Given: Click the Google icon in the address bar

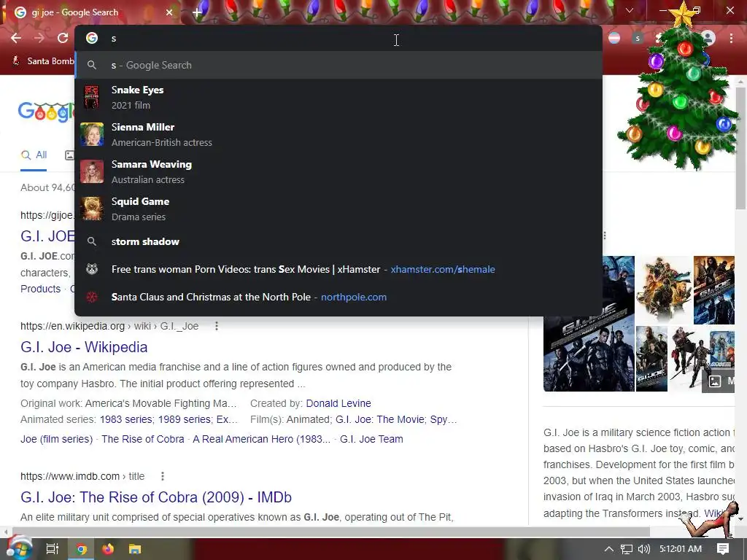Looking at the screenshot, I should pyautogui.click(x=92, y=38).
